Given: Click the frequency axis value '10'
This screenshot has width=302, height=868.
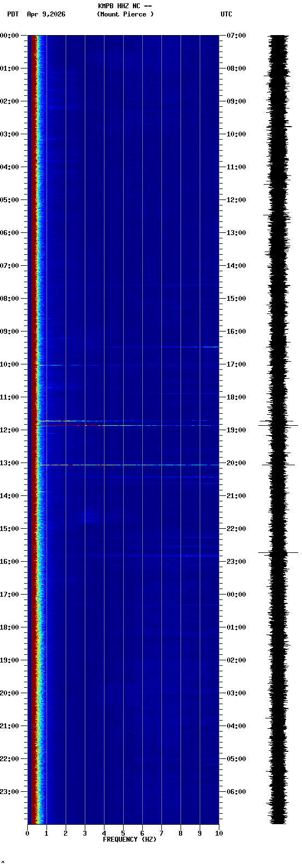Looking at the screenshot, I should [219, 833].
